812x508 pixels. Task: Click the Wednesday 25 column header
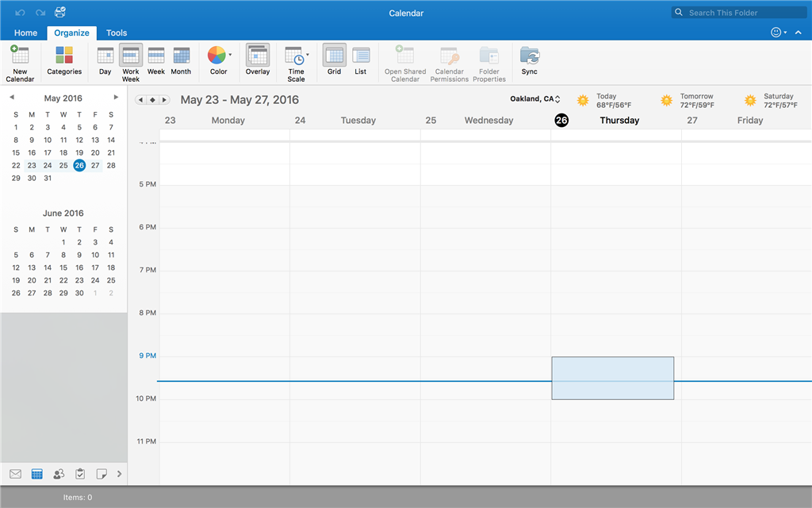486,121
